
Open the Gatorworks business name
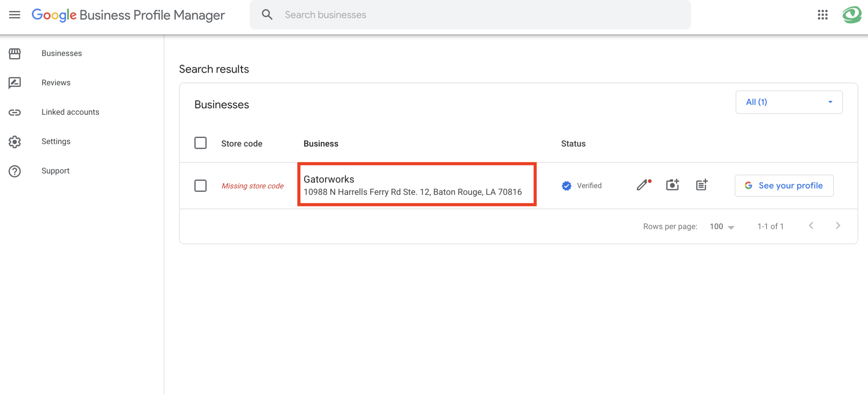click(x=329, y=179)
